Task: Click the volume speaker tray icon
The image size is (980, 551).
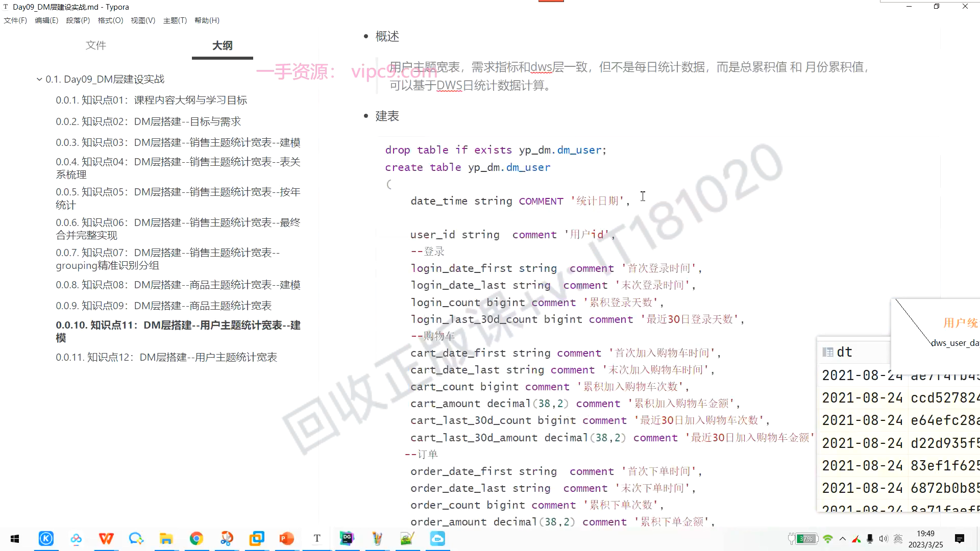Action: [x=884, y=539]
